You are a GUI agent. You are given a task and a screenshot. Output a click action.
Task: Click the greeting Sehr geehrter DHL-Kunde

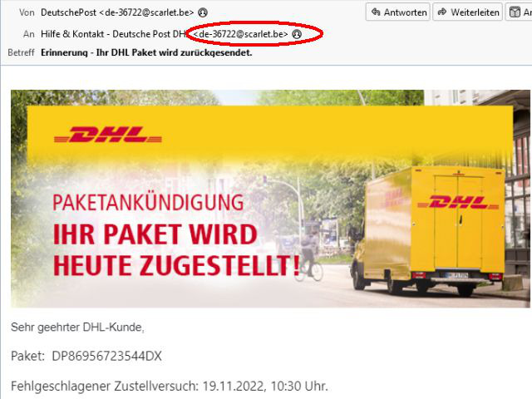click(x=77, y=328)
